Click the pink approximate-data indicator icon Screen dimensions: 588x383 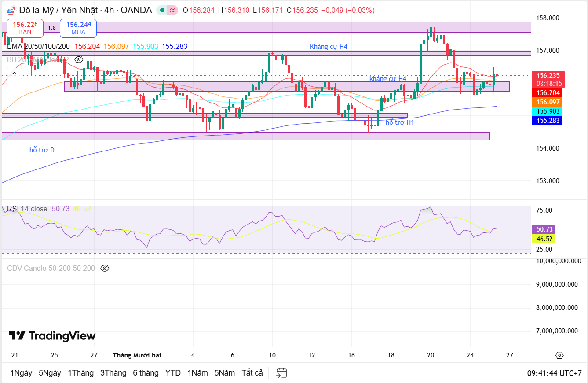(x=173, y=10)
